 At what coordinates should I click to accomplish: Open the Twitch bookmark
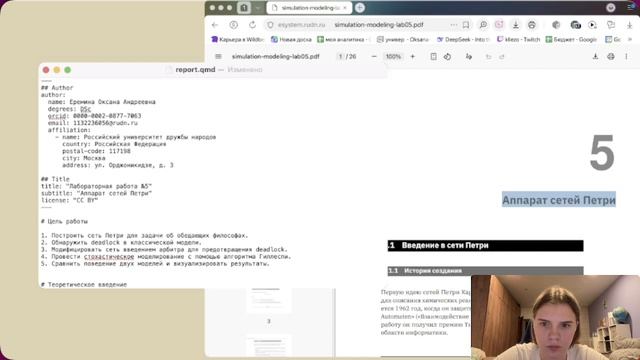point(518,40)
